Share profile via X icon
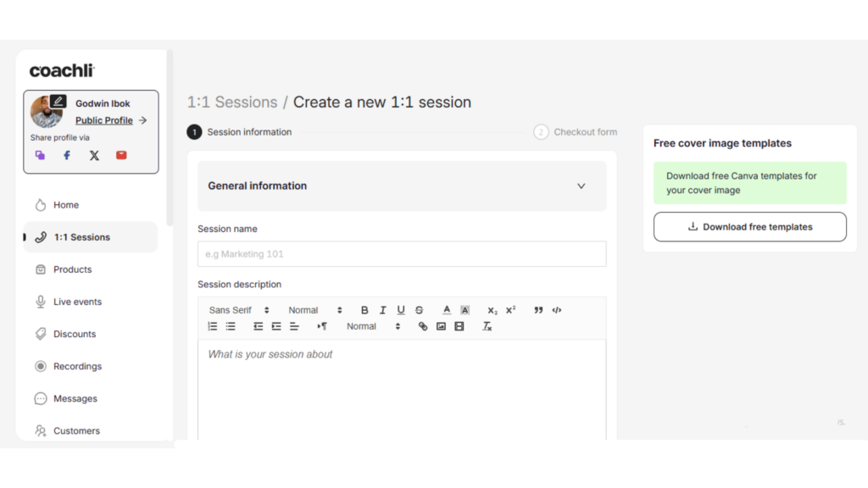 (94, 156)
